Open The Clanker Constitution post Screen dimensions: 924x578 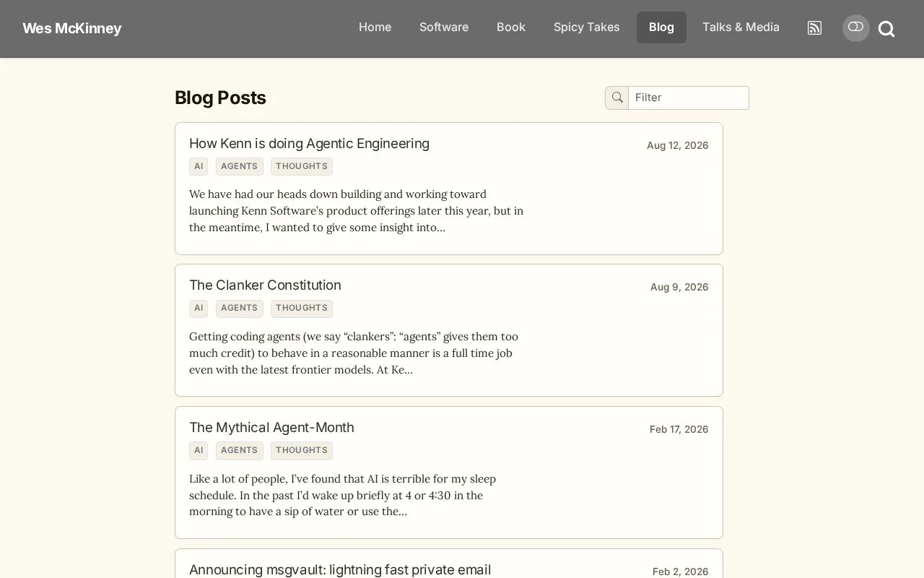[265, 285]
